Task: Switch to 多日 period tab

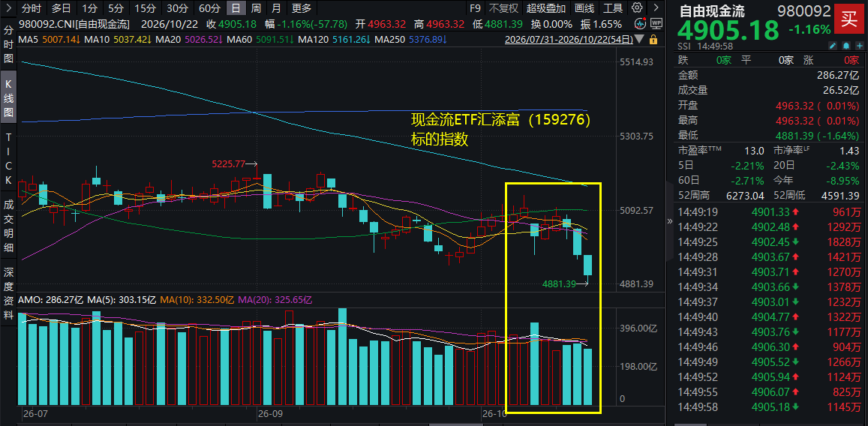Action: click(x=61, y=8)
